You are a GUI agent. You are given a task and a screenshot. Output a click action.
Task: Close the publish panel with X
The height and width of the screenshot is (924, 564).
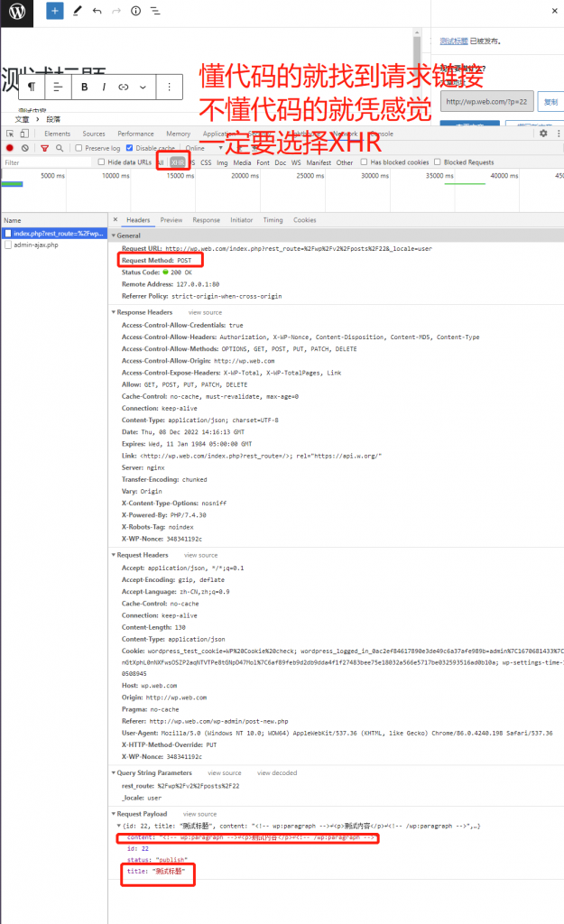coord(555,11)
